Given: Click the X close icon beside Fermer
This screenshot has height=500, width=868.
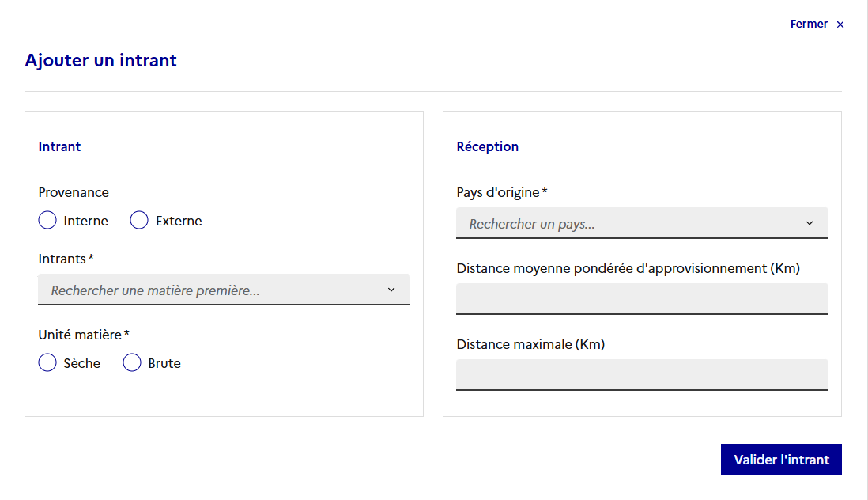Looking at the screenshot, I should (840, 25).
